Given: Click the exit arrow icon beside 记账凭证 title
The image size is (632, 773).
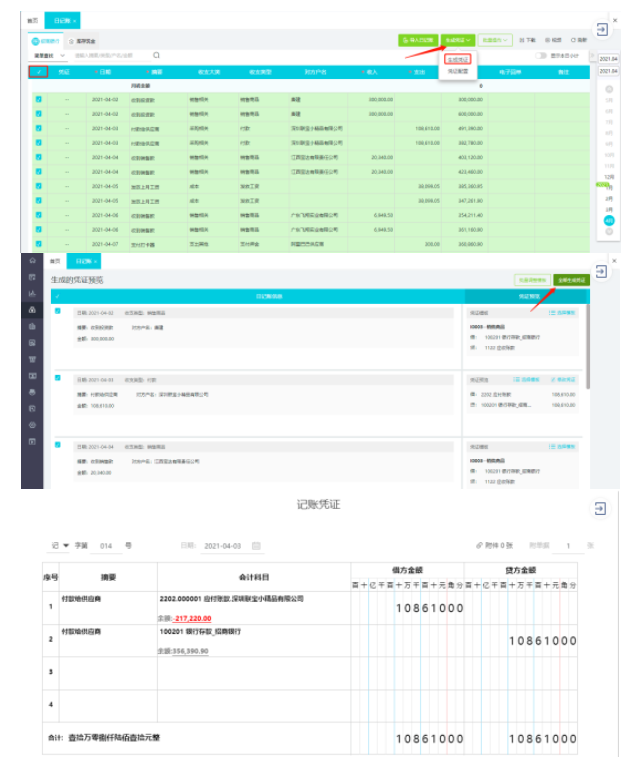Looking at the screenshot, I should (x=600, y=509).
